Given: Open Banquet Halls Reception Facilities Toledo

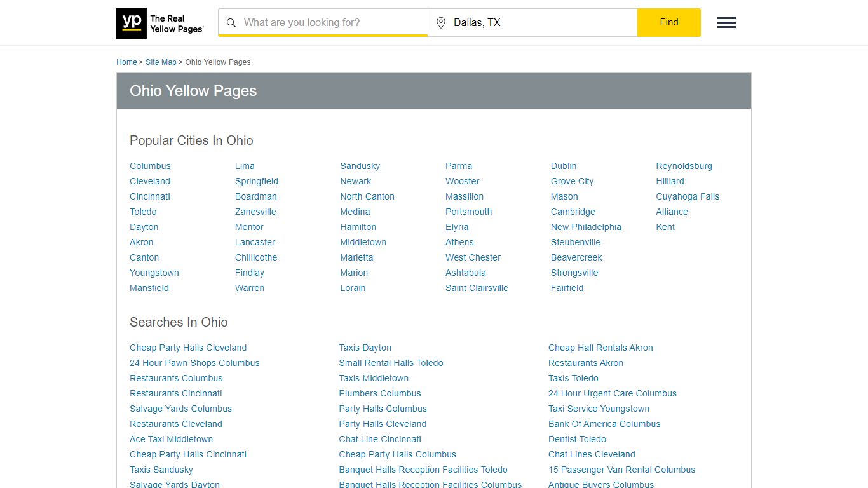Looking at the screenshot, I should [x=423, y=470].
